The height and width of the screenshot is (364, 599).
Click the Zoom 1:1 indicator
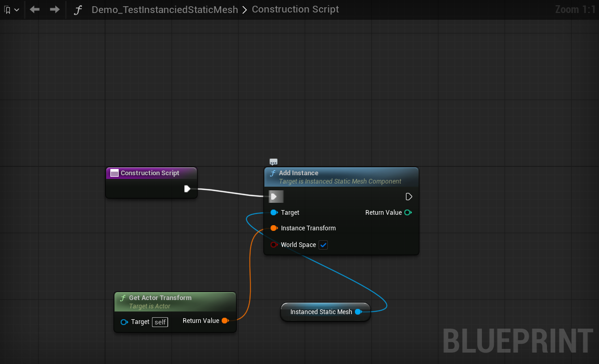click(575, 9)
